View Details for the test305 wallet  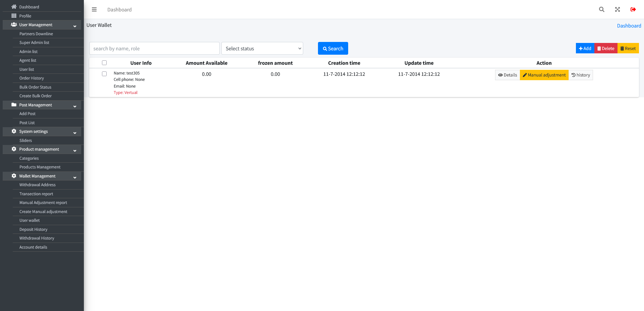point(507,75)
